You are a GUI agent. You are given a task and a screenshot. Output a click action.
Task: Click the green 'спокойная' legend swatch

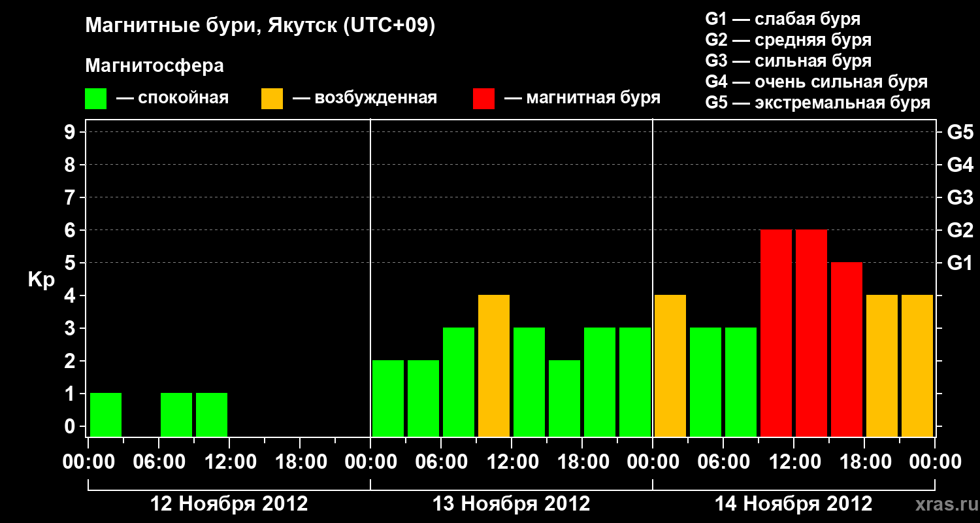pyautogui.click(x=95, y=99)
